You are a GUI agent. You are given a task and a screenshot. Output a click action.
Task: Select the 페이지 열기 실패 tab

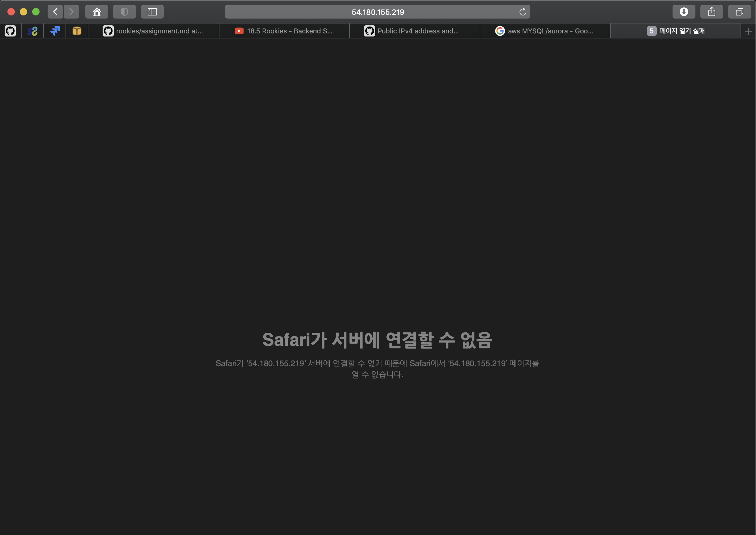[675, 31]
